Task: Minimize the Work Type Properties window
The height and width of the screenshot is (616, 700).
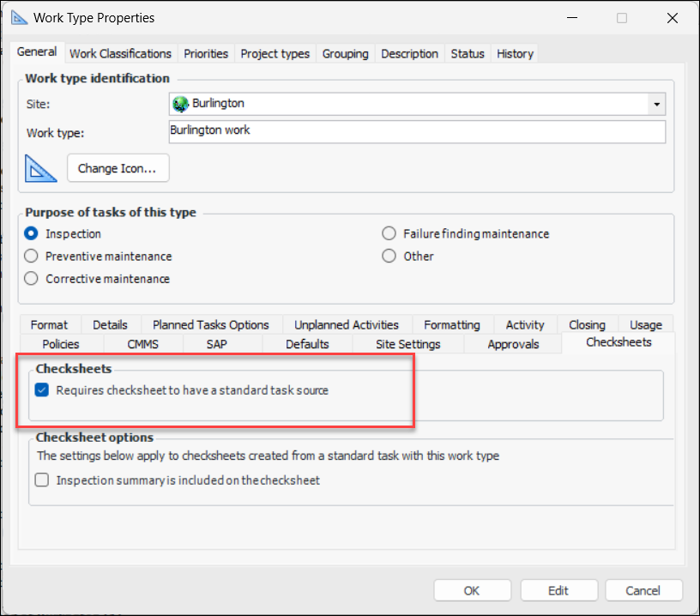Action: (x=572, y=18)
